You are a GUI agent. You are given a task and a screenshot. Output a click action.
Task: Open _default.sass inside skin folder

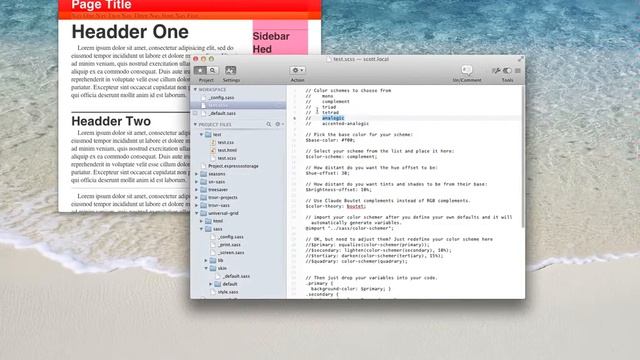click(x=236, y=276)
